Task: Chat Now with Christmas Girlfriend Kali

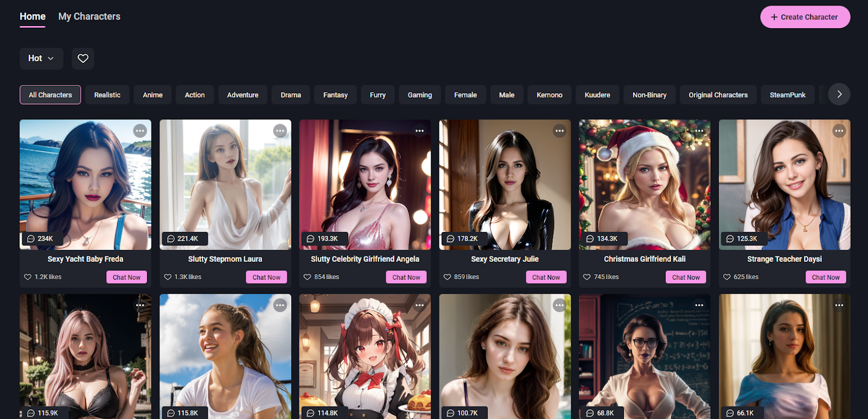Action: (686, 277)
